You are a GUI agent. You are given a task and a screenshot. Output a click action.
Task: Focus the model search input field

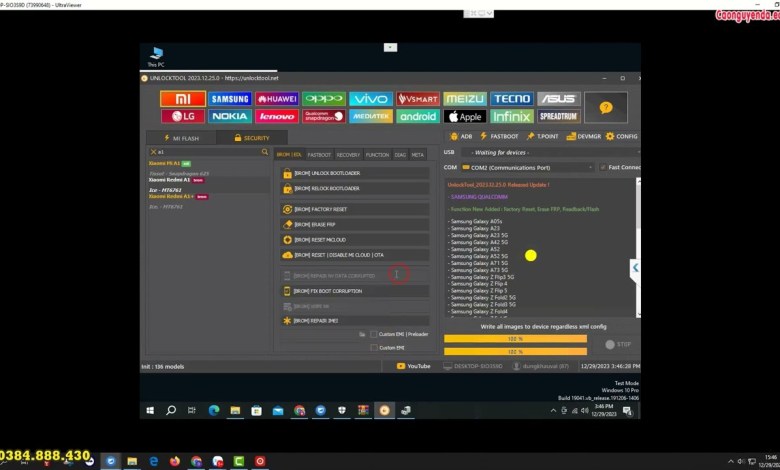[x=209, y=152]
